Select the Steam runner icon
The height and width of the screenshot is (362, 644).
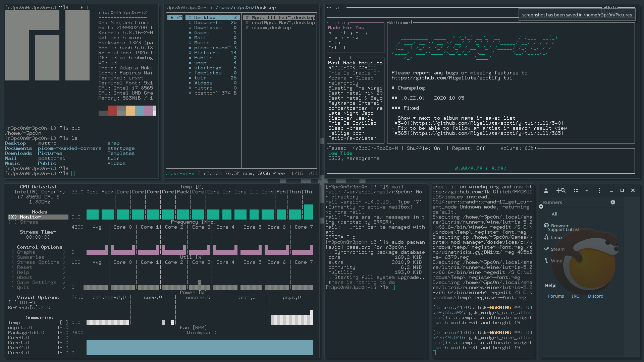point(546,249)
